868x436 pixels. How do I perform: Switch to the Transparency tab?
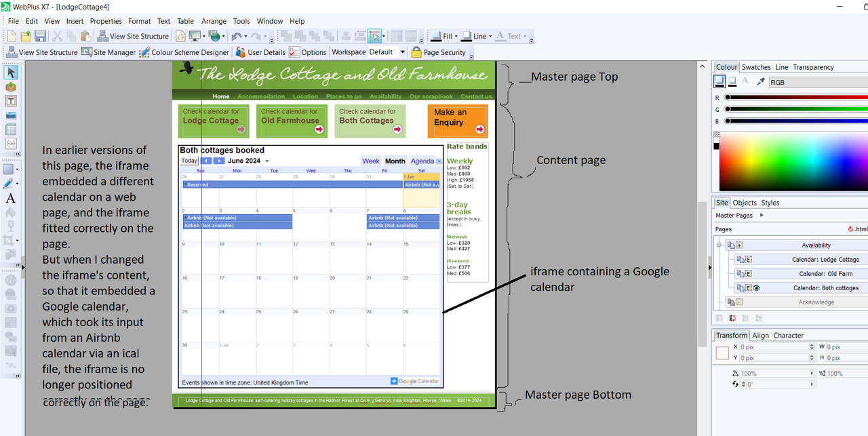[x=813, y=67]
